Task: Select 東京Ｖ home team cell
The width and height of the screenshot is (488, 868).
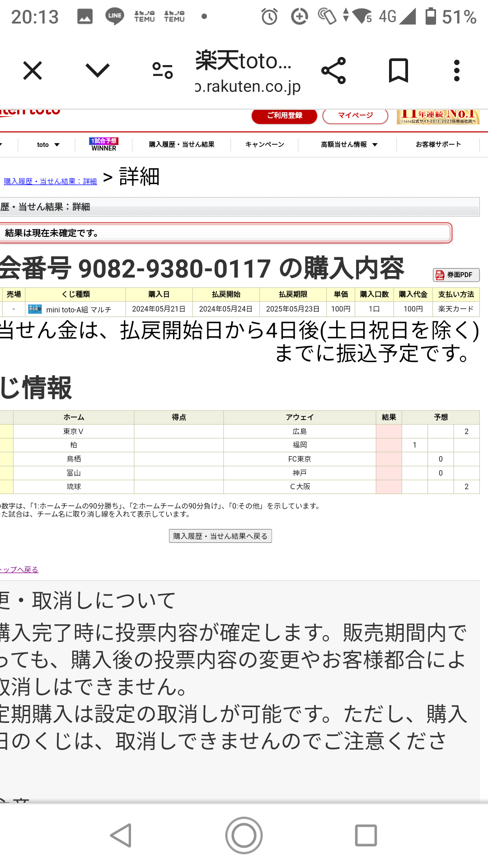Action: (74, 432)
